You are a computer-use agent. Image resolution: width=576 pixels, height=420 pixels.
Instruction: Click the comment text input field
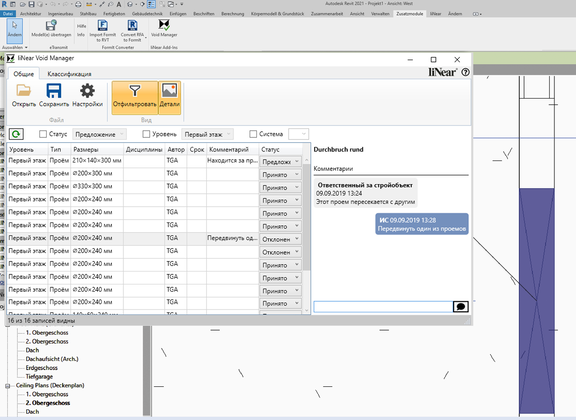(x=383, y=306)
